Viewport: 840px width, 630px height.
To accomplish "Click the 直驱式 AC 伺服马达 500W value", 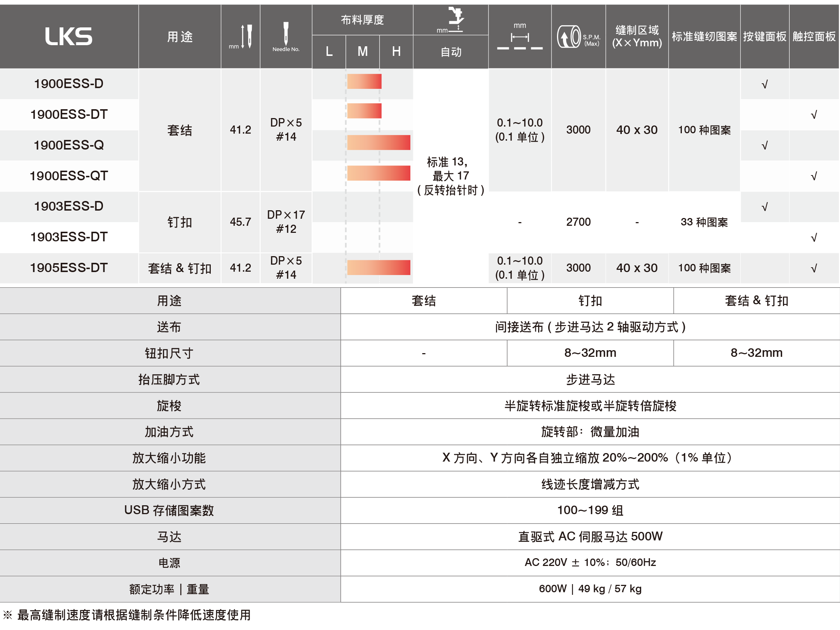I will point(590,536).
